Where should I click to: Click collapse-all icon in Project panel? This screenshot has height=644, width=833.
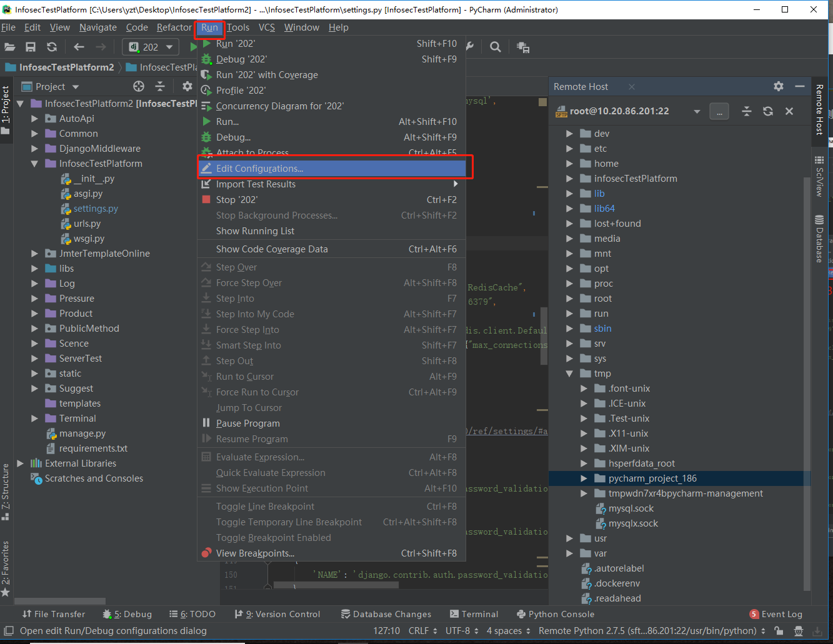pos(160,86)
